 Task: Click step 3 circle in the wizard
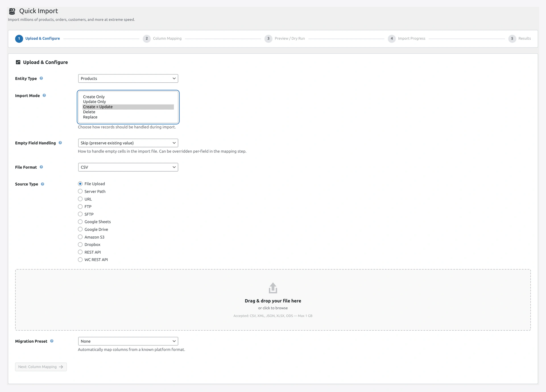[x=268, y=39]
